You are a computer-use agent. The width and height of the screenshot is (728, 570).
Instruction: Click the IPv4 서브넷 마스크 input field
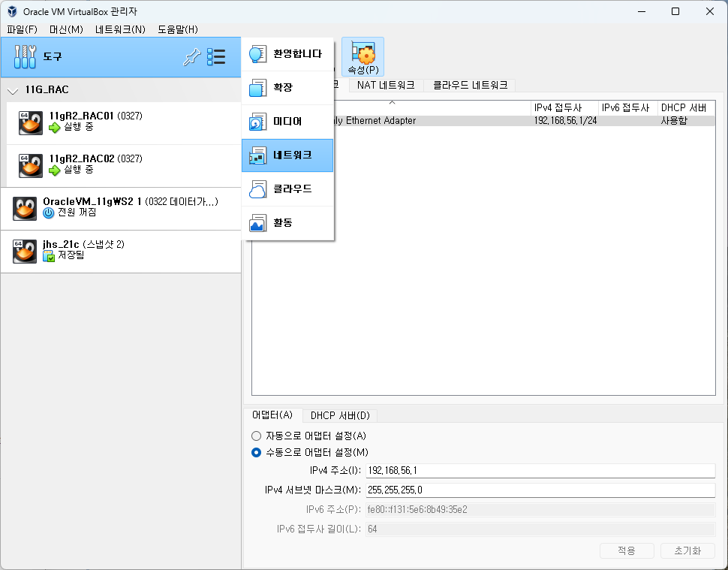point(540,490)
